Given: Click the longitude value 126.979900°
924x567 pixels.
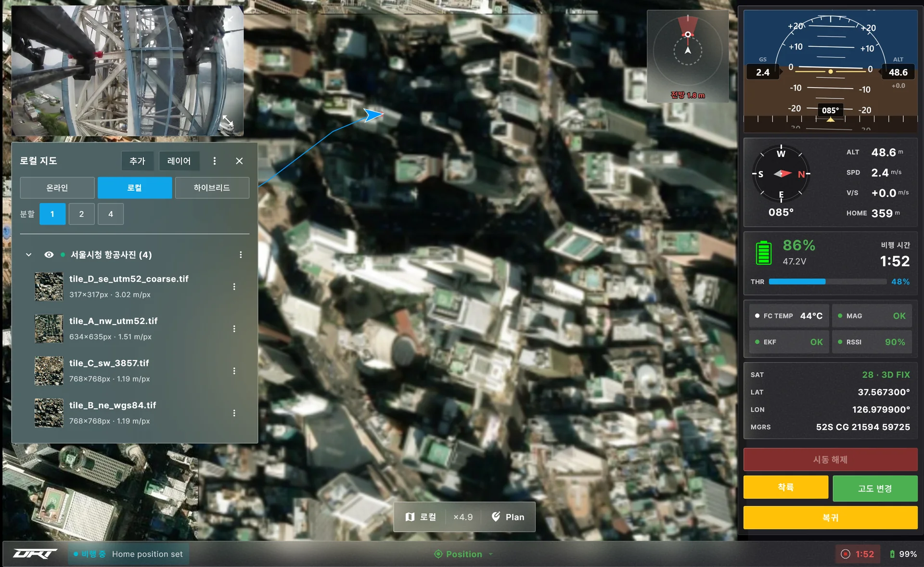Looking at the screenshot, I should point(881,410).
